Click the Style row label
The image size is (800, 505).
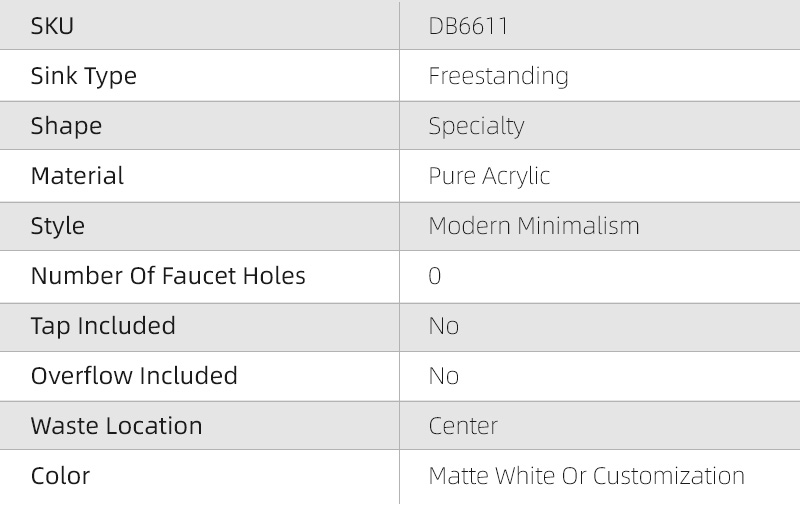pyautogui.click(x=58, y=226)
